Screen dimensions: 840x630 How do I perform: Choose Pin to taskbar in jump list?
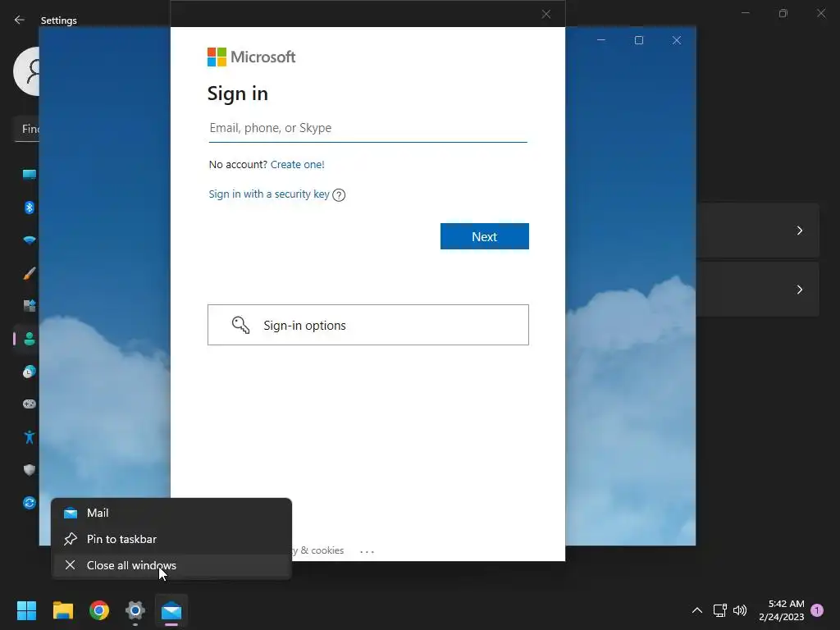171,539
